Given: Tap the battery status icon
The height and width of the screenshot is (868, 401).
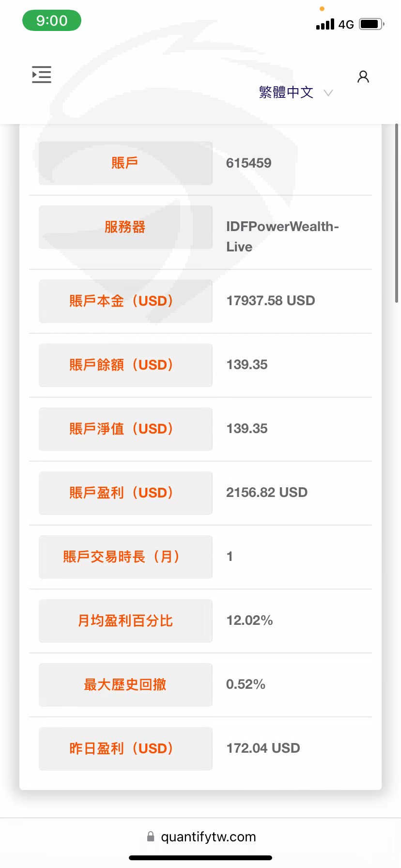Looking at the screenshot, I should [x=371, y=24].
